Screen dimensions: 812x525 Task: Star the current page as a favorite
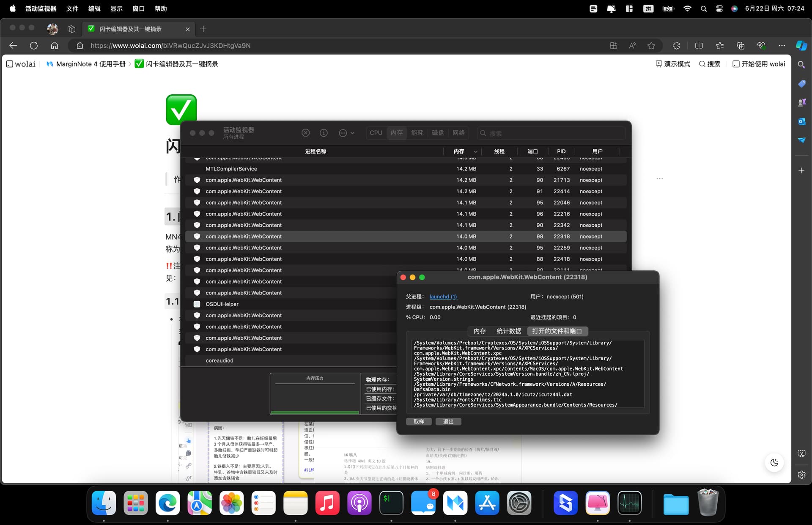tap(651, 45)
